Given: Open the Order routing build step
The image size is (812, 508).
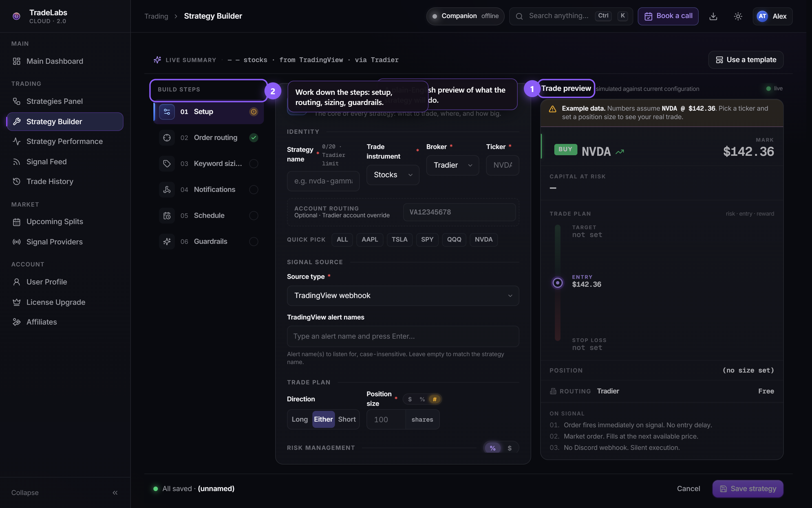Looking at the screenshot, I should tap(209, 137).
